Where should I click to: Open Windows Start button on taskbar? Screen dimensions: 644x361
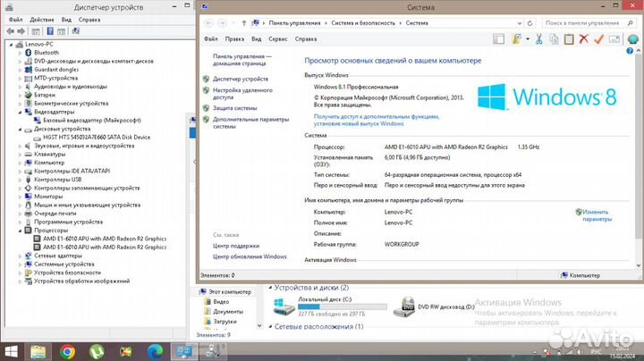[x=11, y=352]
